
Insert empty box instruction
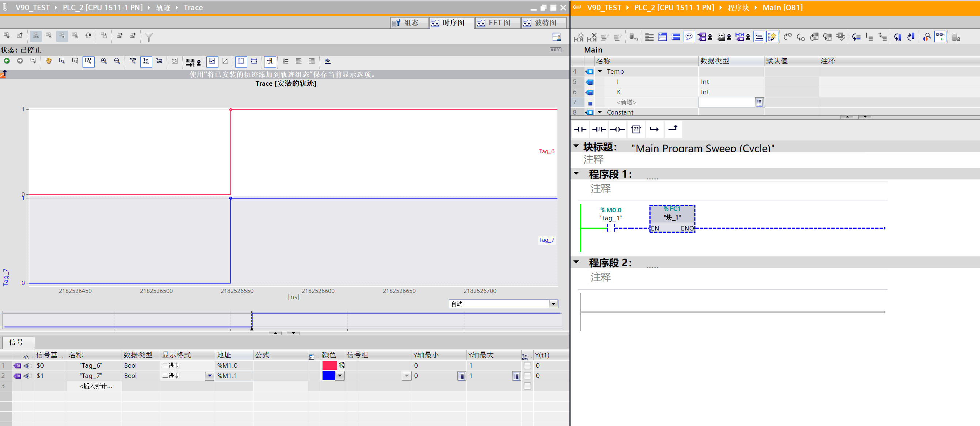coord(636,129)
